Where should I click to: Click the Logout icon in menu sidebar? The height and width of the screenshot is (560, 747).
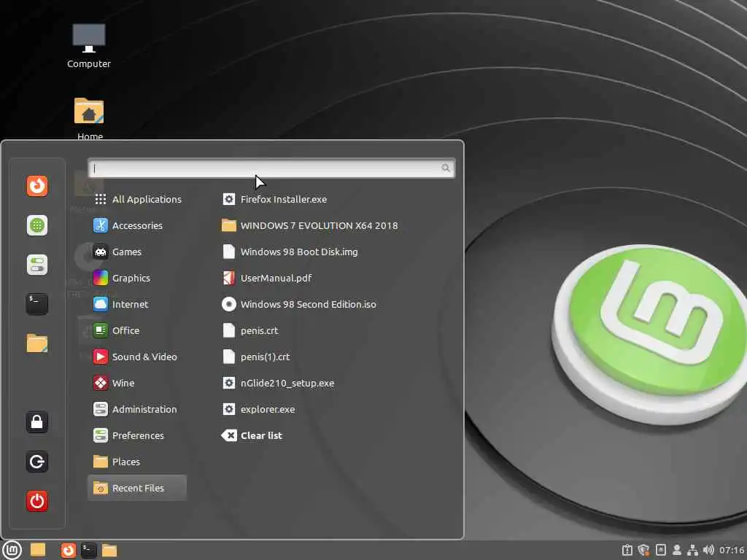37,462
